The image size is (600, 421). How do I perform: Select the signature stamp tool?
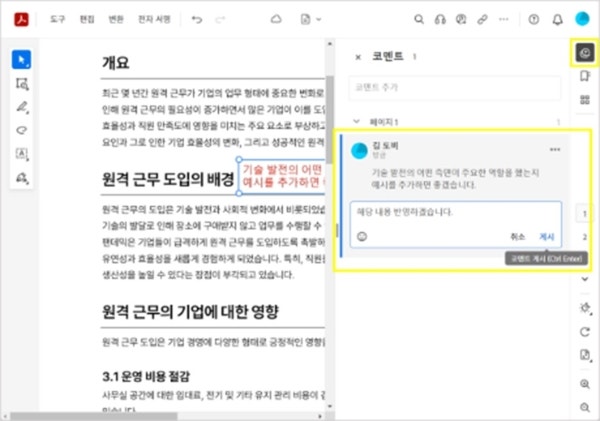click(22, 178)
